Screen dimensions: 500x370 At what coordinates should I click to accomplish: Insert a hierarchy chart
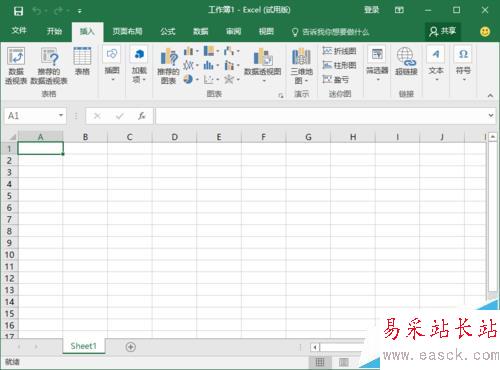coord(211,51)
